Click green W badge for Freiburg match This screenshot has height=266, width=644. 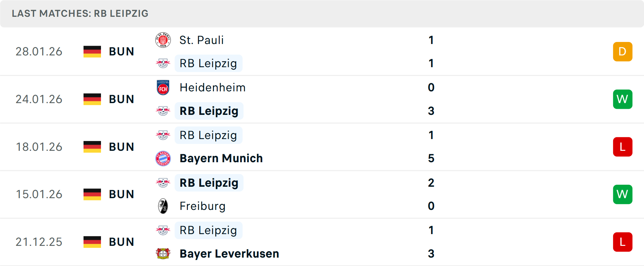[623, 194]
